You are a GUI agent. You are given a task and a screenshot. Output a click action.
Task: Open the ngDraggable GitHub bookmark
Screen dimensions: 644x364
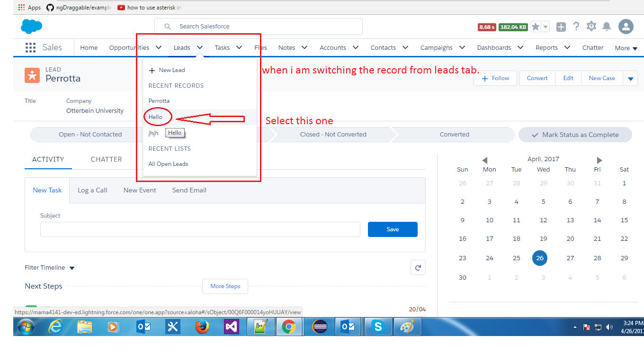pyautogui.click(x=79, y=8)
